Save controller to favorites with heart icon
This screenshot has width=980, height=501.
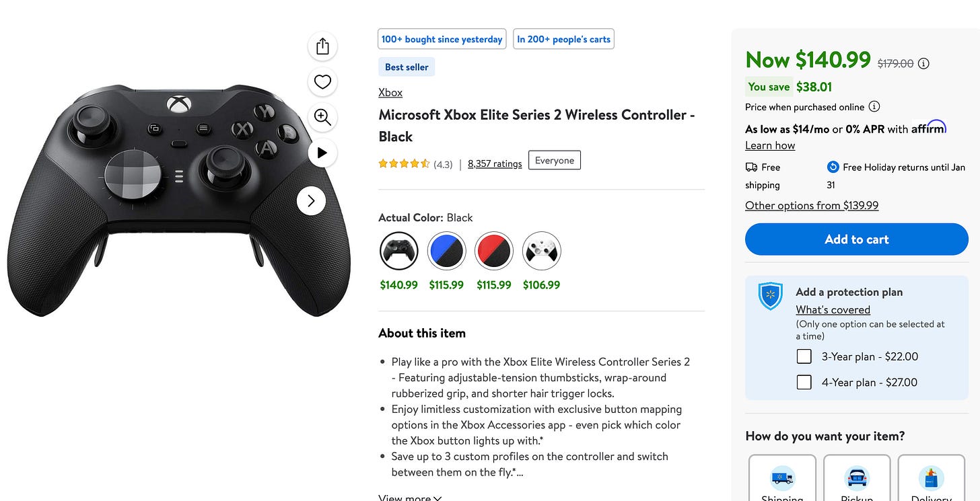[322, 81]
